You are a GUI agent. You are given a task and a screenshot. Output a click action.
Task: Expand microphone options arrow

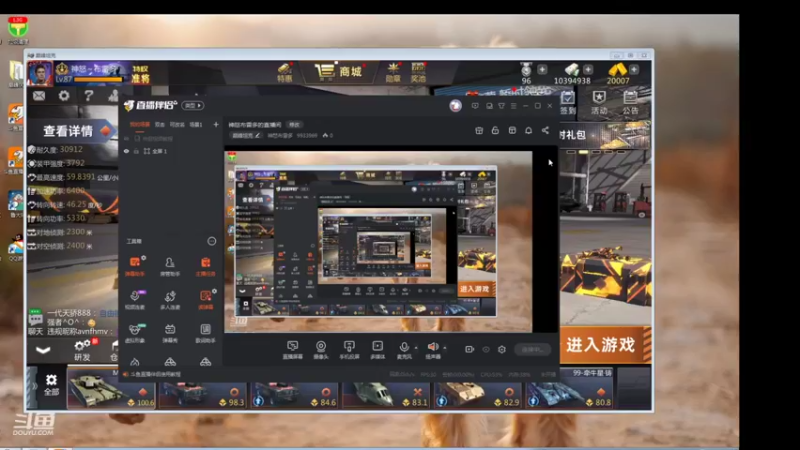[x=416, y=347]
